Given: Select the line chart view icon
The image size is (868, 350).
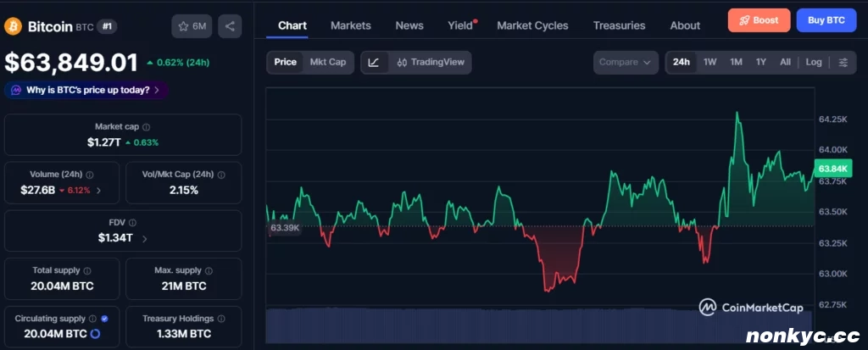Looking at the screenshot, I should point(374,63).
